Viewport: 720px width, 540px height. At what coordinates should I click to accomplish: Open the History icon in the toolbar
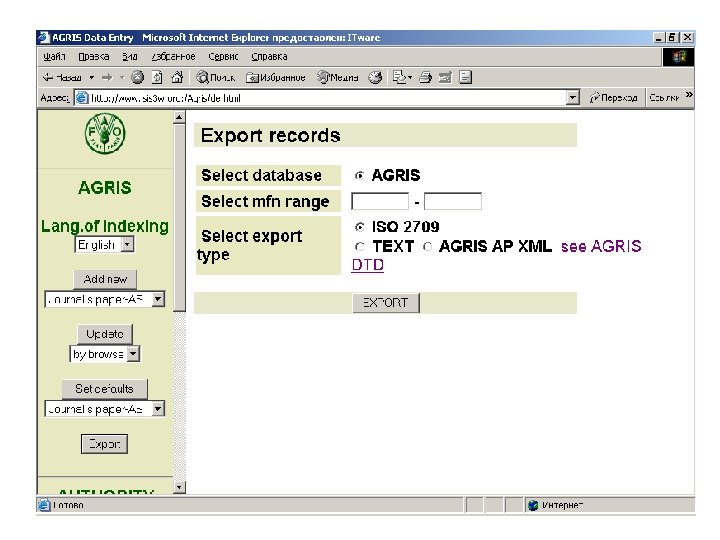click(x=375, y=78)
